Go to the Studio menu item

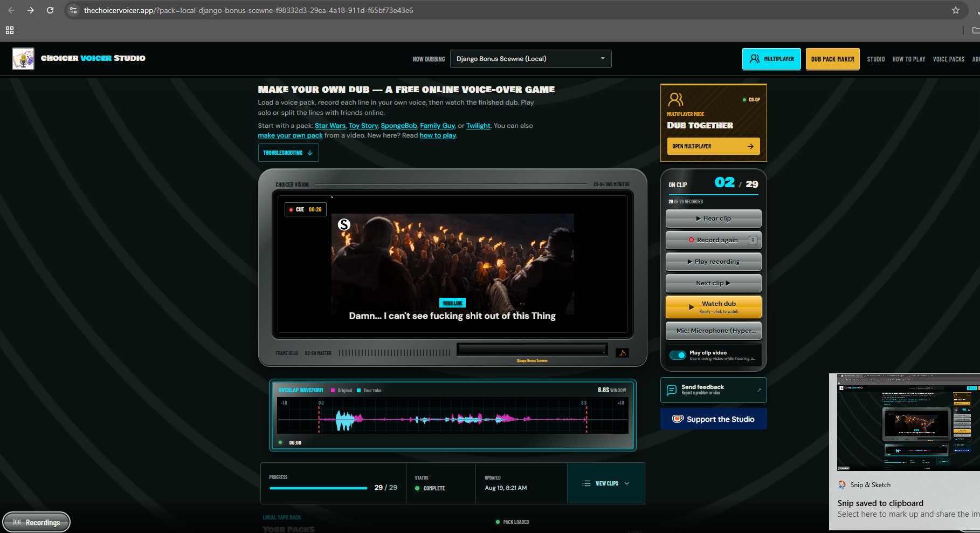click(x=875, y=59)
